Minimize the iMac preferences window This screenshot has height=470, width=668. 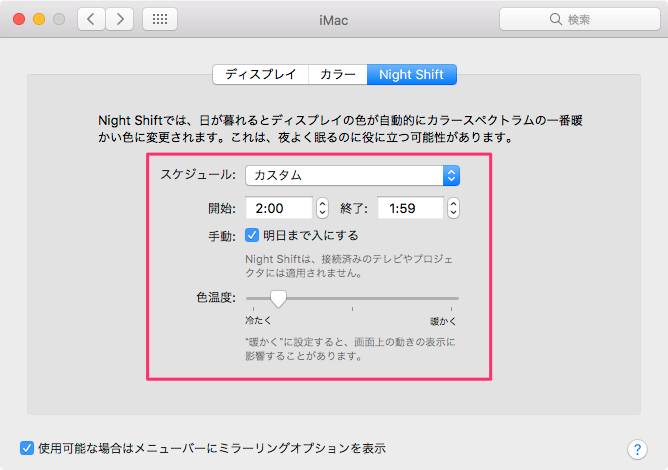39,19
